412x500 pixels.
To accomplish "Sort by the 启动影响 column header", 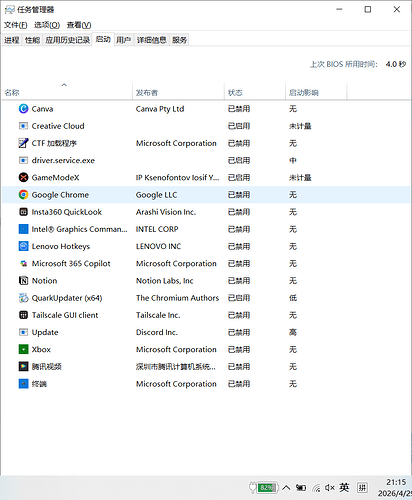I will pos(316,92).
